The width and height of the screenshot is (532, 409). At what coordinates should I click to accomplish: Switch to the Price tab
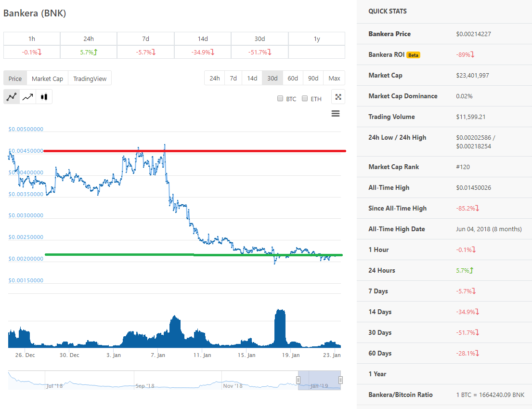click(15, 79)
